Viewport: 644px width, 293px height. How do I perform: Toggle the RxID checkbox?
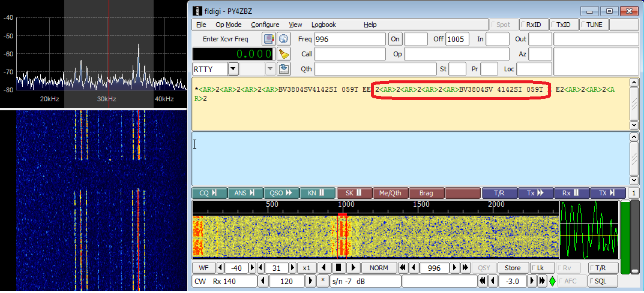(x=534, y=25)
